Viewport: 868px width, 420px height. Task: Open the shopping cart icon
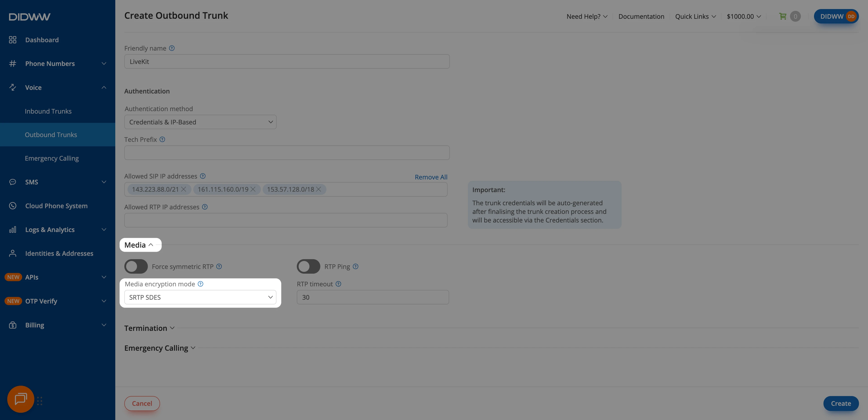click(783, 16)
